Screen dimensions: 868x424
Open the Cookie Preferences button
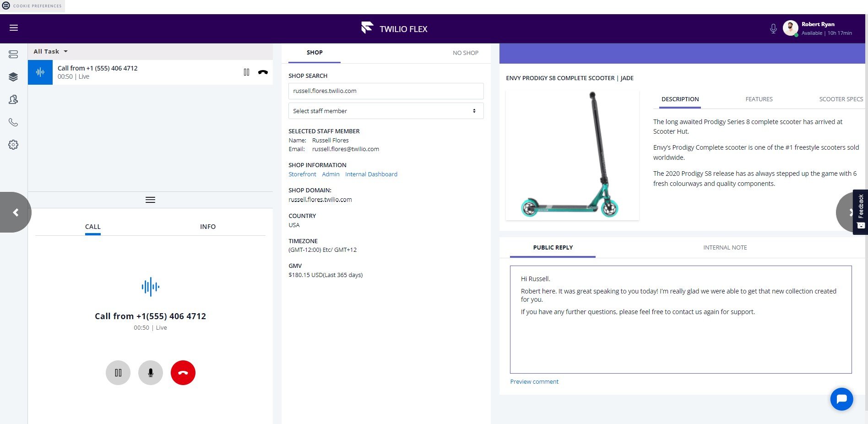[32, 6]
